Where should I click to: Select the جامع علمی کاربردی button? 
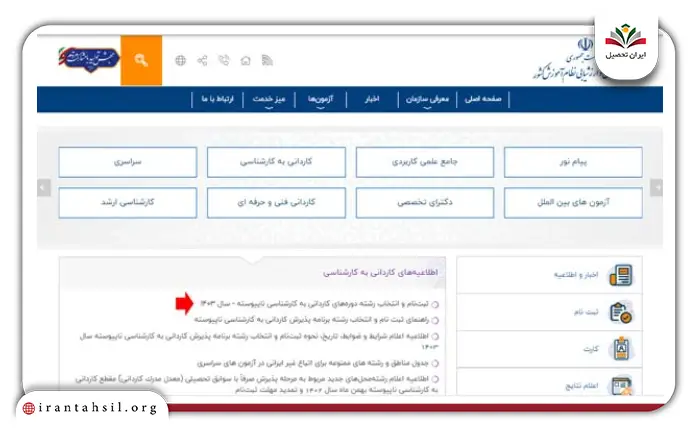click(425, 162)
